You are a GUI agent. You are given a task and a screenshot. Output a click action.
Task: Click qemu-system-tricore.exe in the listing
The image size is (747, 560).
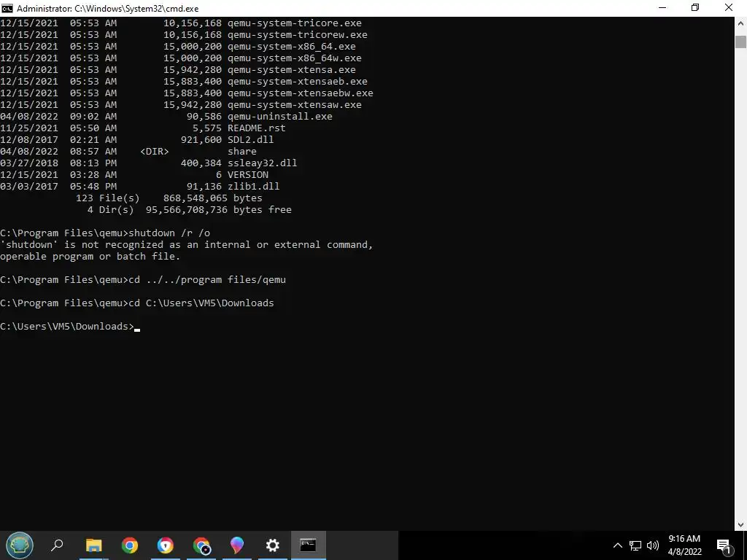click(x=295, y=23)
